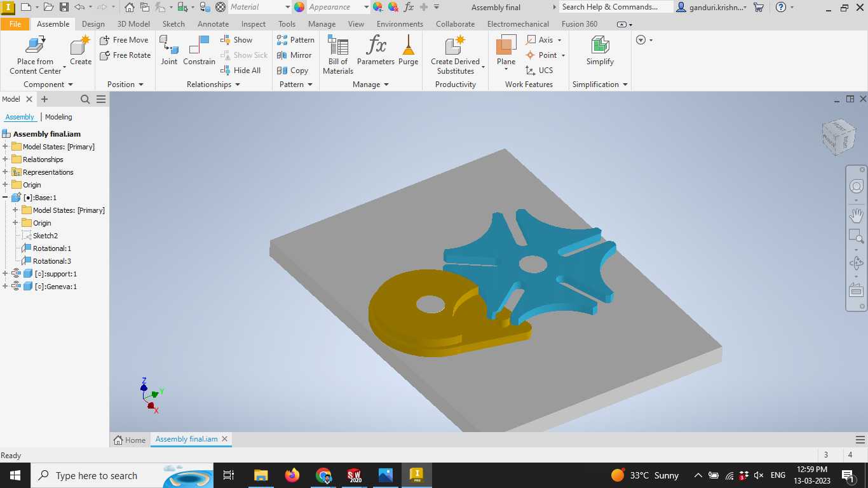Viewport: 868px width, 488px height.
Task: Open File Explorer from the taskbar
Action: tap(261, 475)
